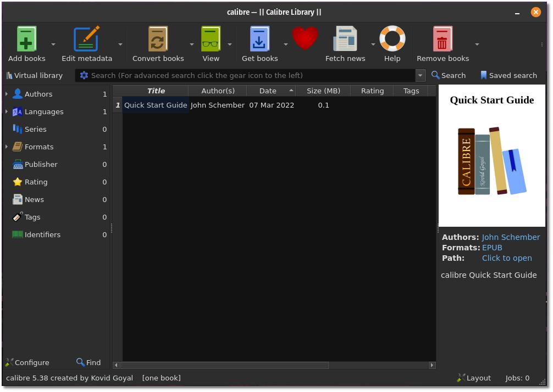Open the Add books dropdown menu
Screen dimensions: 553x392
(x=53, y=44)
